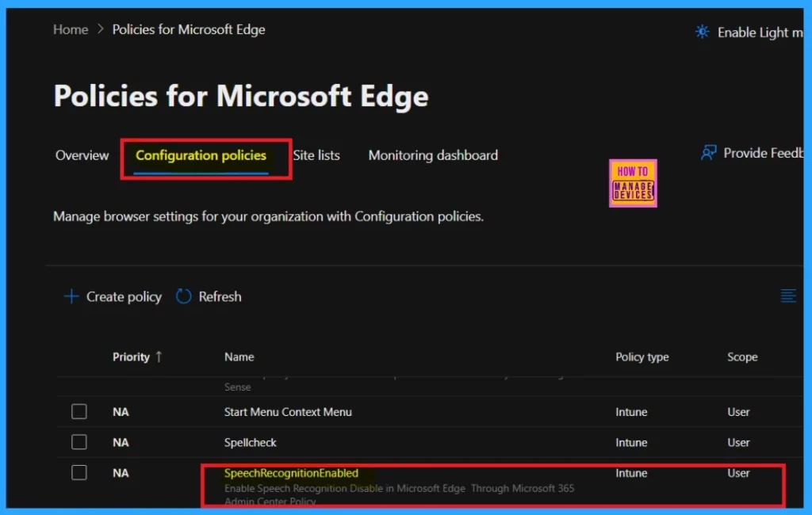Click the Refresh button label
Screen dimensions: 812x515
tap(220, 296)
